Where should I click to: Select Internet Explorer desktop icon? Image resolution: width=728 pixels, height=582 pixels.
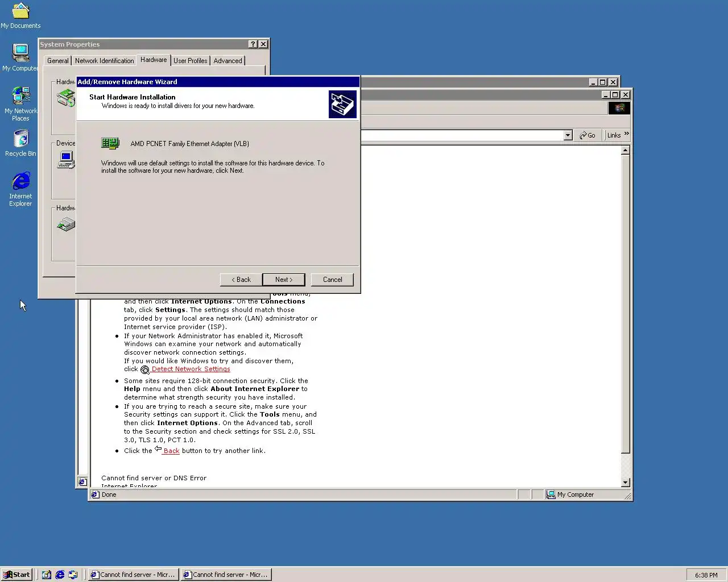coord(20,189)
